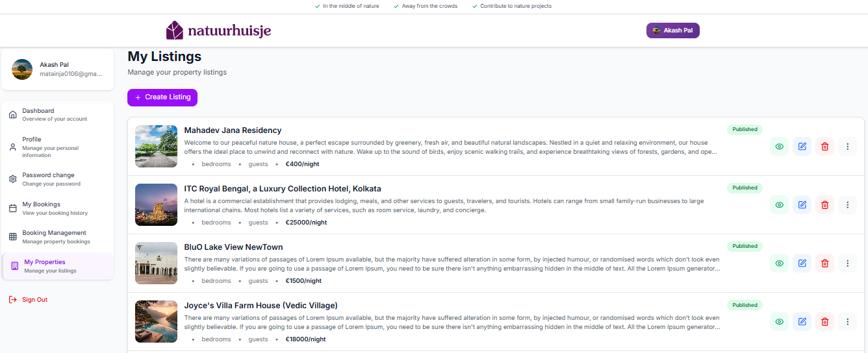
Task: Open more options for Joyce's Villa Farm House
Action: (x=847, y=322)
